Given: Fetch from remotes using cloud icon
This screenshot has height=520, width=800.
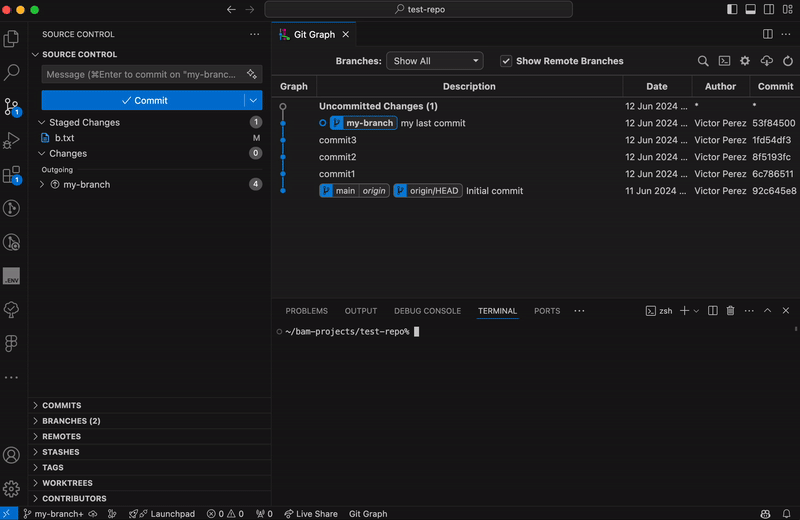Looking at the screenshot, I should point(767,61).
